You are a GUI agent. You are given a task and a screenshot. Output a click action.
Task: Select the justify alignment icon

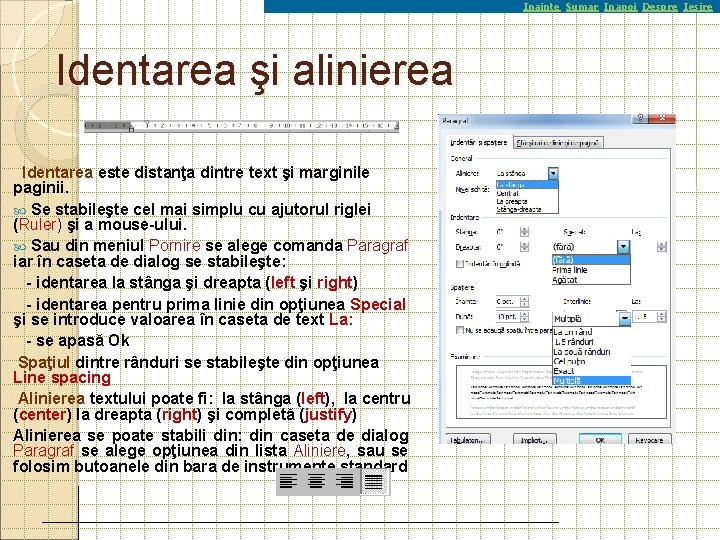point(373,482)
